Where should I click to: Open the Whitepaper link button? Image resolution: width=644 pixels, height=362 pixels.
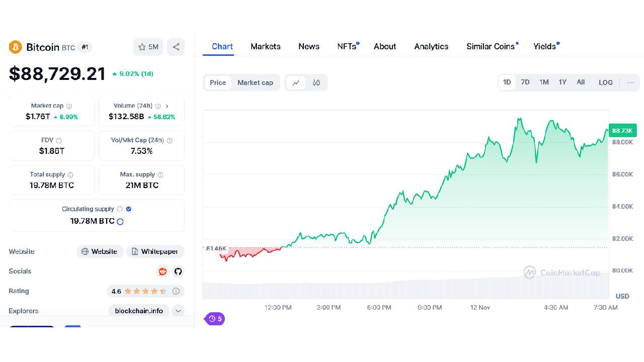tap(155, 251)
